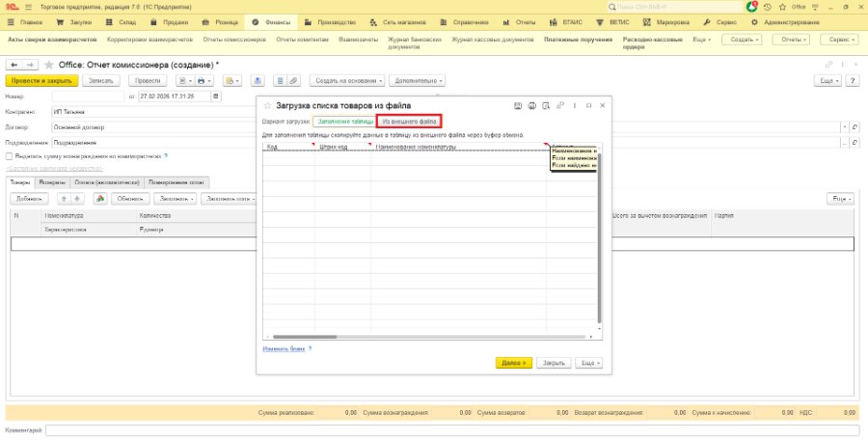This screenshot has width=868, height=440.
Task: Go forward with the right arrow button
Action: (x=30, y=65)
